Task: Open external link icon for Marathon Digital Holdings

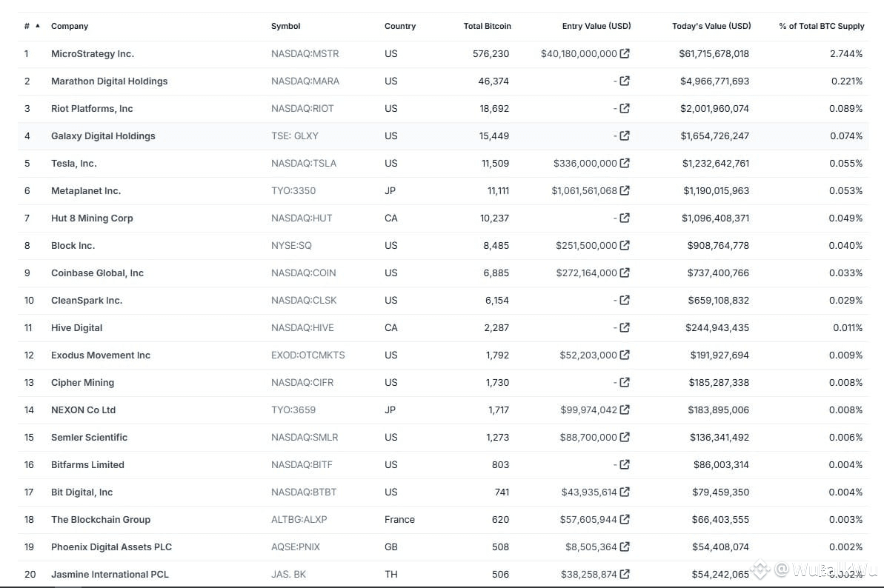Action: 625,81
